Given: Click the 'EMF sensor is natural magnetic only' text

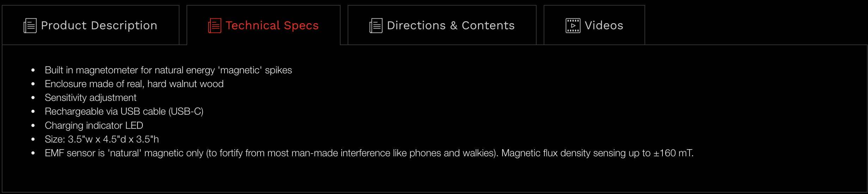Looking at the screenshot, I should (x=124, y=153).
